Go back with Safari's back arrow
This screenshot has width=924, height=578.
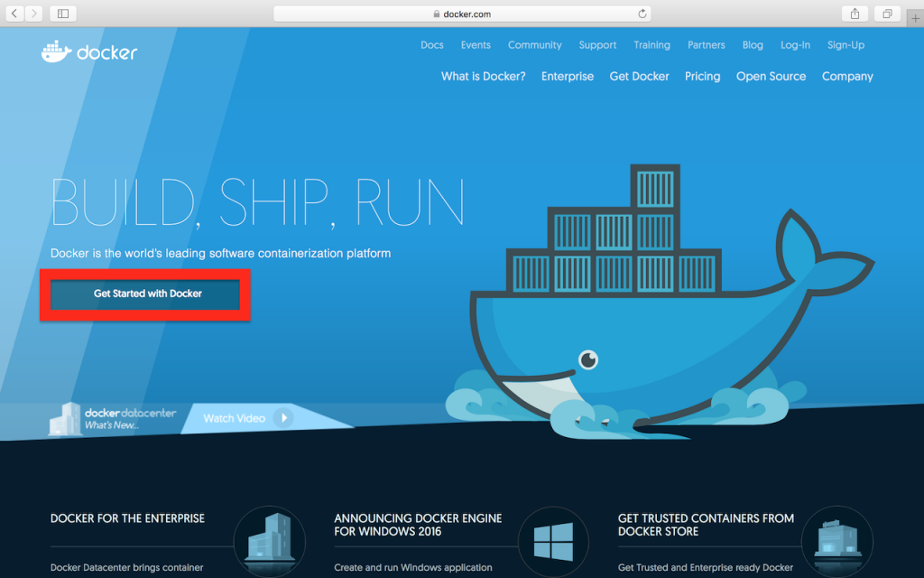click(14, 13)
